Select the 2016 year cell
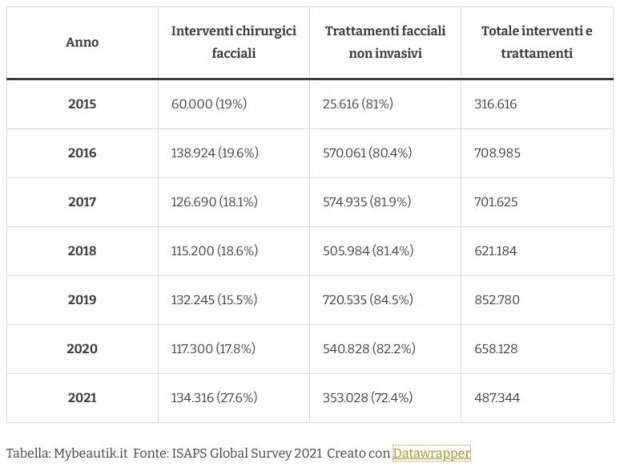 tap(82, 153)
